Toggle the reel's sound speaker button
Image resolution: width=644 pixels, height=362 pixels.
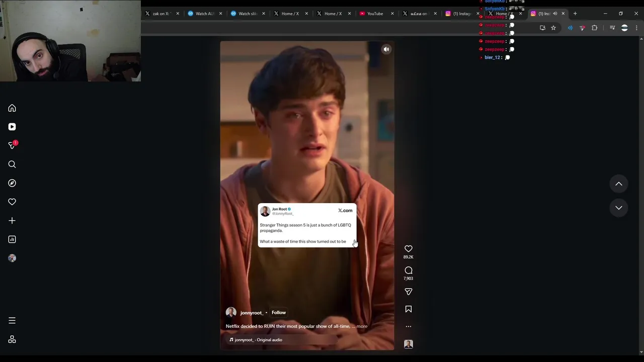(x=386, y=49)
